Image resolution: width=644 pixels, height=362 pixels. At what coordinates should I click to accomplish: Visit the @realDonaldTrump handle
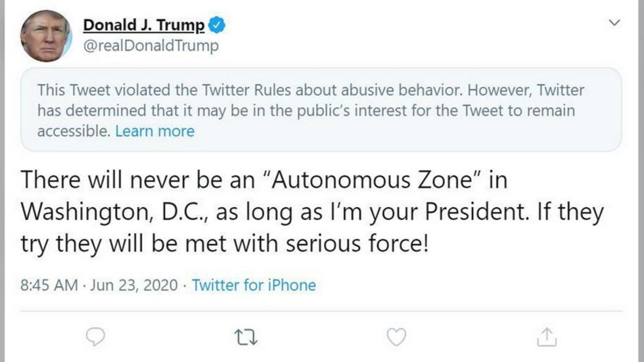[150, 47]
